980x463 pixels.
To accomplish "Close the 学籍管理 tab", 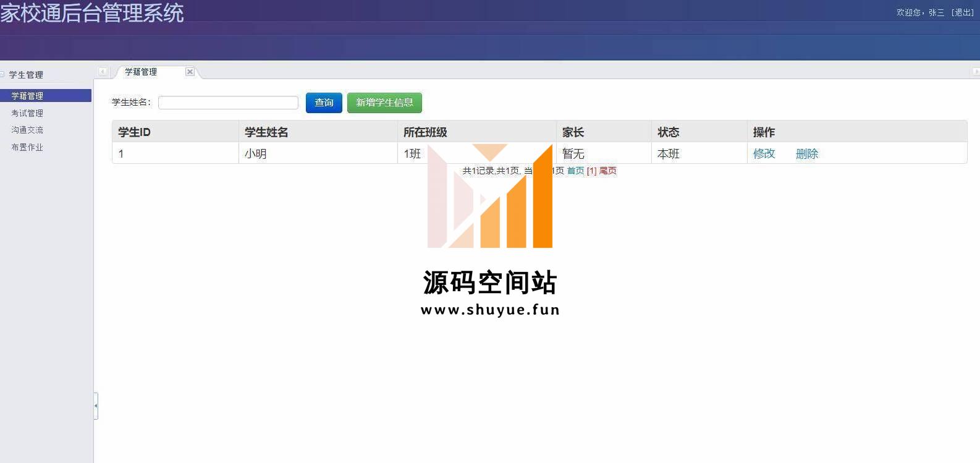I will (190, 72).
